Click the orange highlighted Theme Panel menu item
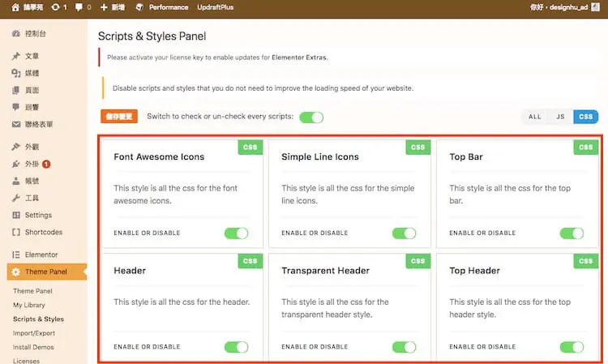 click(x=47, y=272)
